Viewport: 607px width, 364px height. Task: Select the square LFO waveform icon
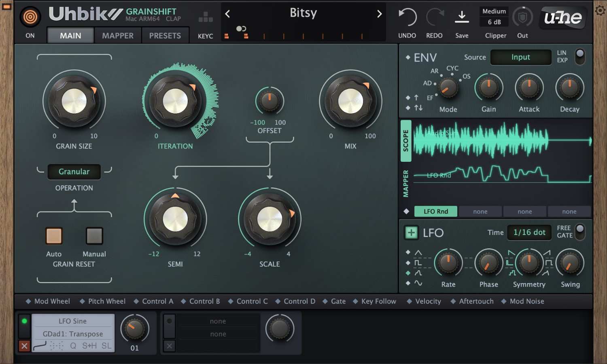tap(418, 262)
